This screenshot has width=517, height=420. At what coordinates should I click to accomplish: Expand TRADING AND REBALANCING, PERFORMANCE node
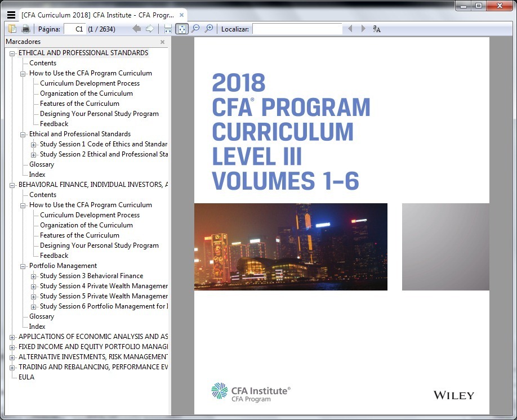click(x=12, y=368)
